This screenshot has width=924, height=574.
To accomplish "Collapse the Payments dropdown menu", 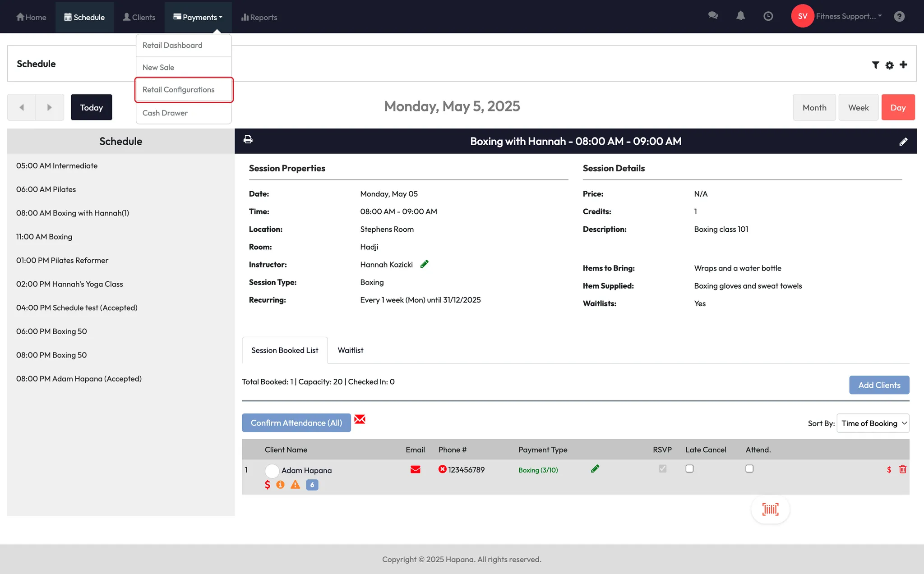I will point(198,17).
